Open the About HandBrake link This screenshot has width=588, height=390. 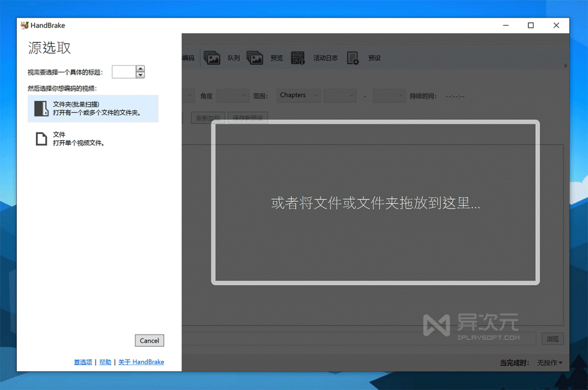point(141,362)
